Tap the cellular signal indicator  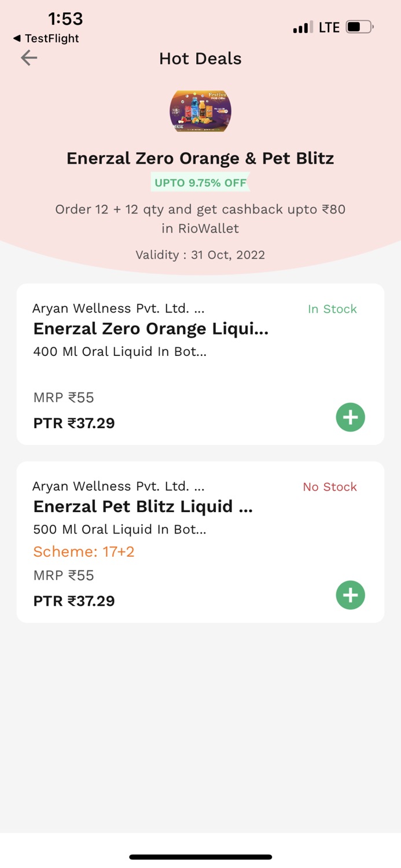pyautogui.click(x=301, y=26)
